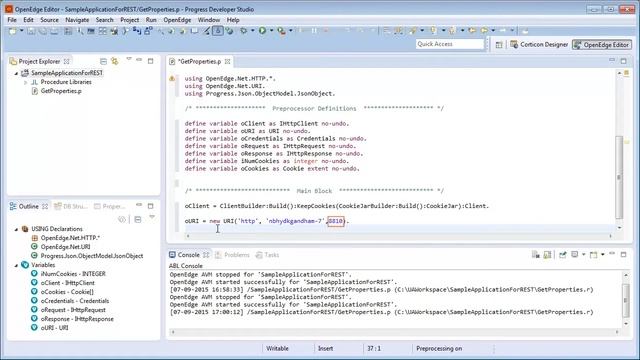
Task: Click the warning marker beside first using line
Action: pyautogui.click(x=172, y=78)
